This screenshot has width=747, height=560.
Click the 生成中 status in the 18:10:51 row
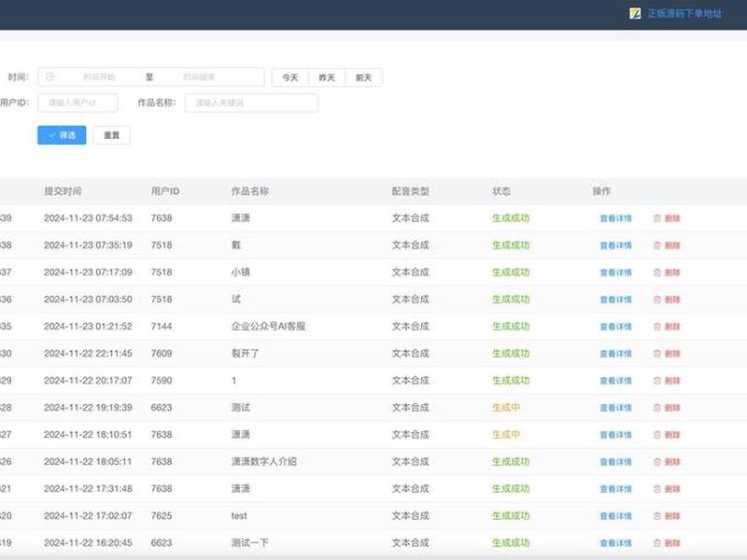[x=506, y=434]
